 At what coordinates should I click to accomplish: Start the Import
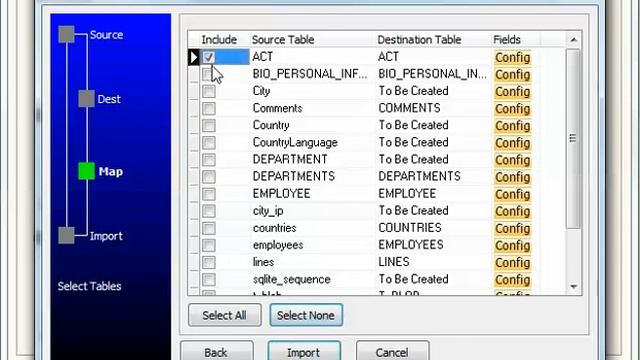coord(304,351)
